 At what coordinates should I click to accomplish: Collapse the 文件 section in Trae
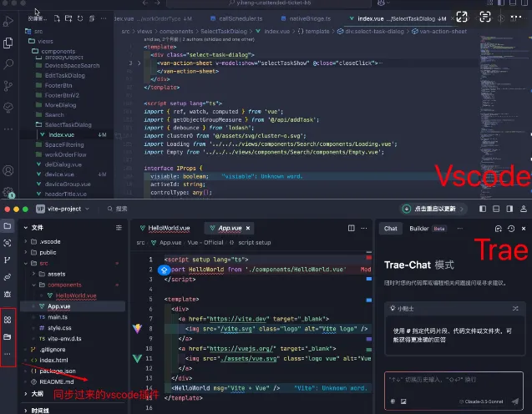point(25,228)
